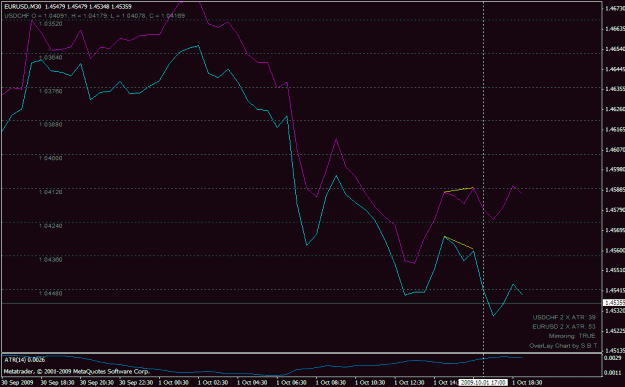Image resolution: width=625 pixels, height=387 pixels.
Task: Click the 1 Oct 00:30 time axis label
Action: coord(174,383)
